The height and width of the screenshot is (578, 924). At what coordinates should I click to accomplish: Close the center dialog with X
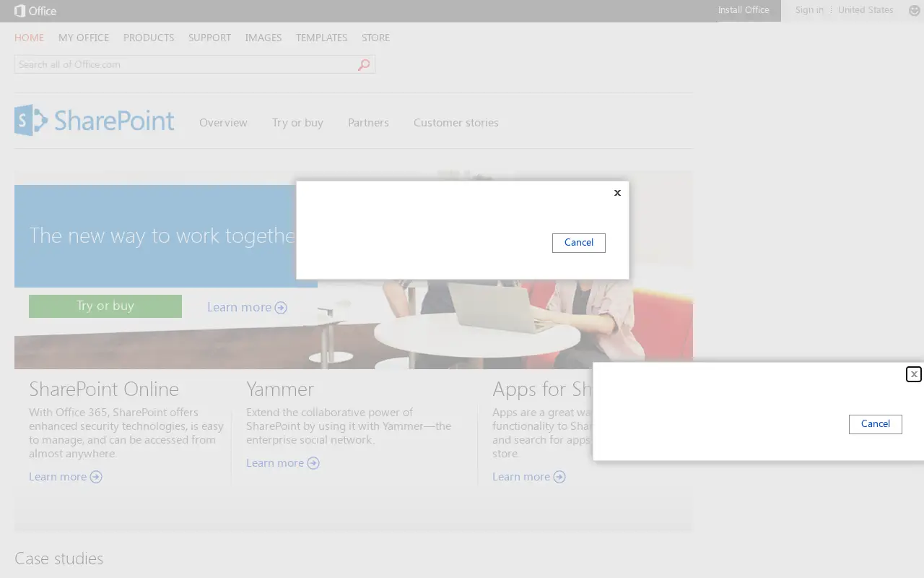(617, 193)
